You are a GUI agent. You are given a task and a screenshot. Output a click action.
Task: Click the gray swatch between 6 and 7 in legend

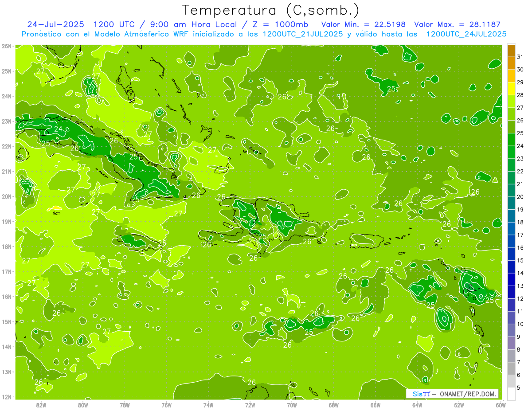point(511,368)
